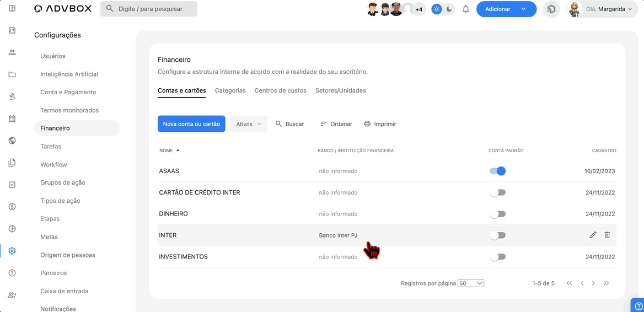Expand the Adicionar dropdown arrow

(523, 9)
